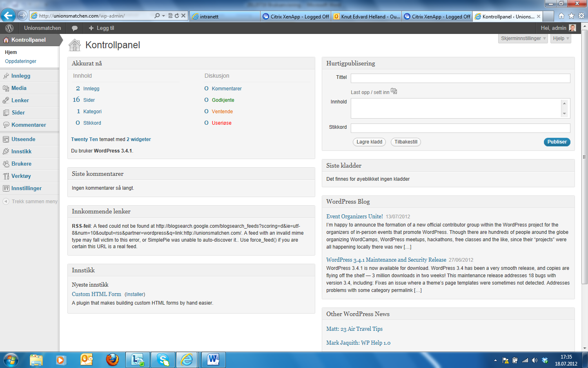Click the Kommentarer bubble icon in sidebar
Screen dimensions: 588x368
pos(6,125)
